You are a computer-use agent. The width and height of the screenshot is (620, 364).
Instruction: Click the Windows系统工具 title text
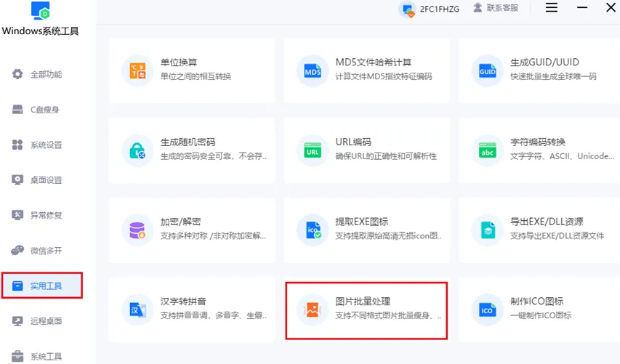point(40,31)
